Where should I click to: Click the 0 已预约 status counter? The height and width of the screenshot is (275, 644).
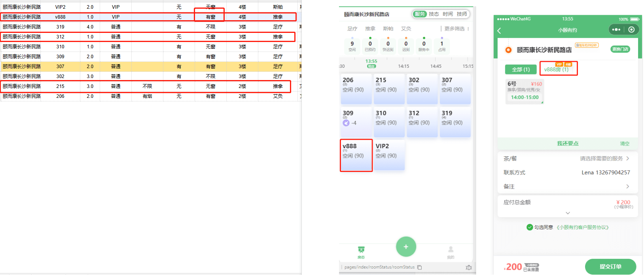tap(370, 46)
